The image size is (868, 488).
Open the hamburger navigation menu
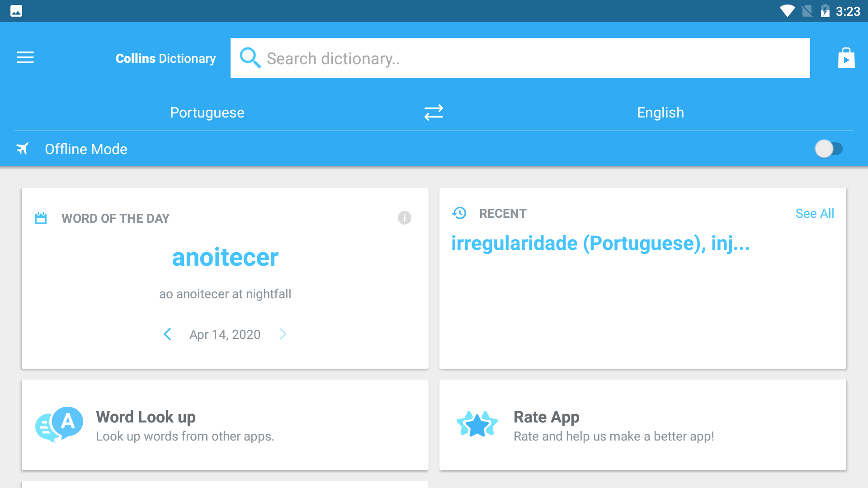click(x=25, y=58)
